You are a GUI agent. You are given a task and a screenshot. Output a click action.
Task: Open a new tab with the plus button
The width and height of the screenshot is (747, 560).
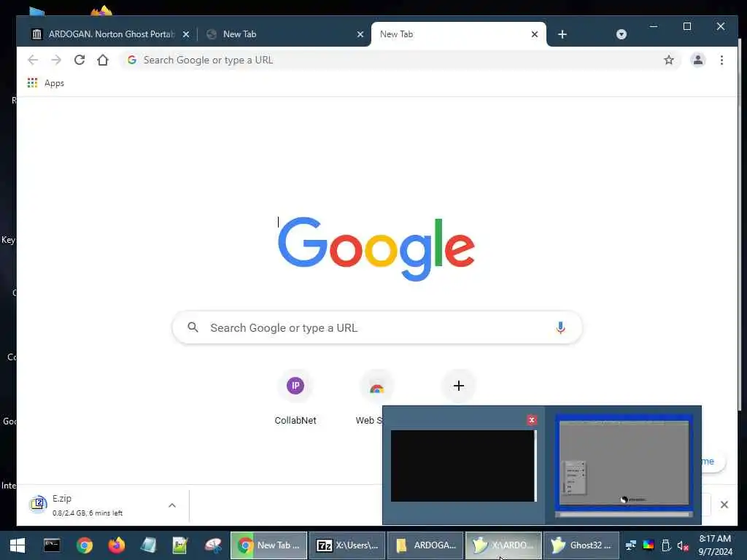(562, 34)
